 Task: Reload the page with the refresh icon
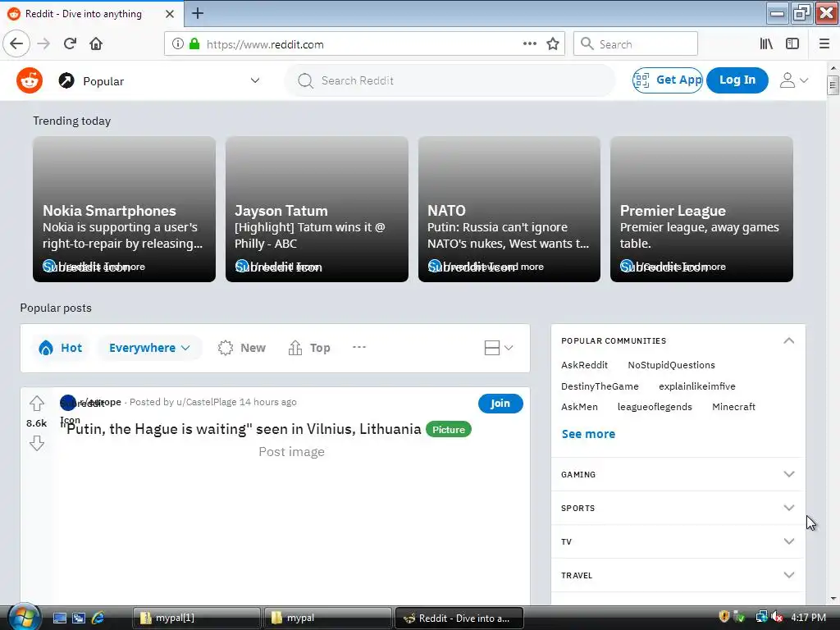tap(71, 44)
